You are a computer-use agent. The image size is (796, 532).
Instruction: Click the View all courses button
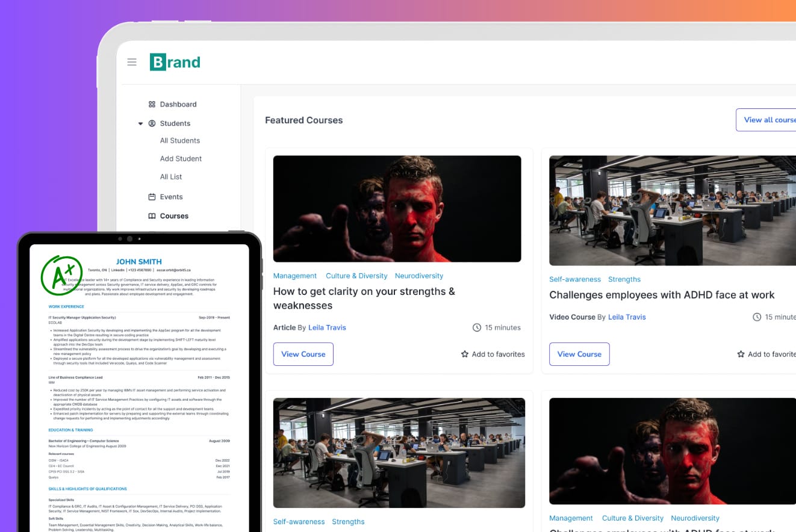click(x=773, y=120)
